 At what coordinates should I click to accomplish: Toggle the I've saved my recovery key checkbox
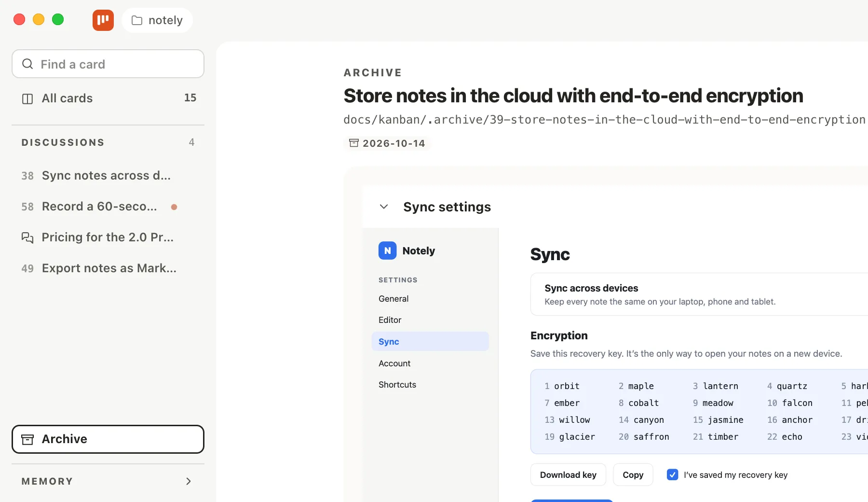672,474
